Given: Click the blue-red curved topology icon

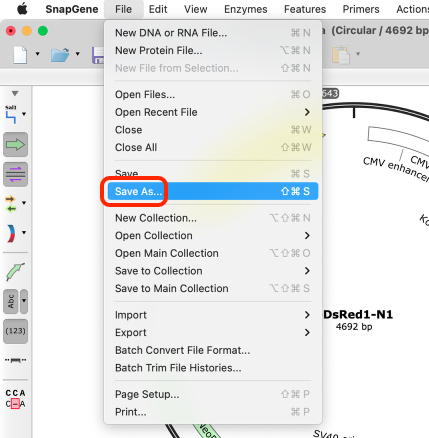Looking at the screenshot, I should [11, 233].
